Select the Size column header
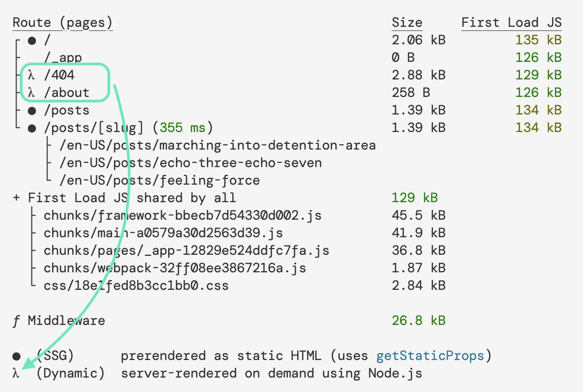 point(407,23)
